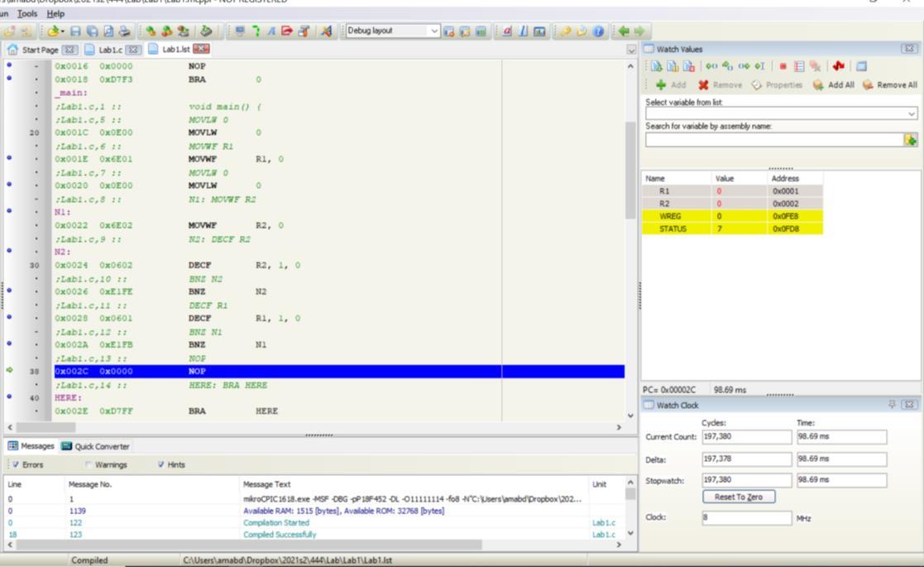Click the Reset To Zero button
The width and height of the screenshot is (924, 567).
coord(739,497)
